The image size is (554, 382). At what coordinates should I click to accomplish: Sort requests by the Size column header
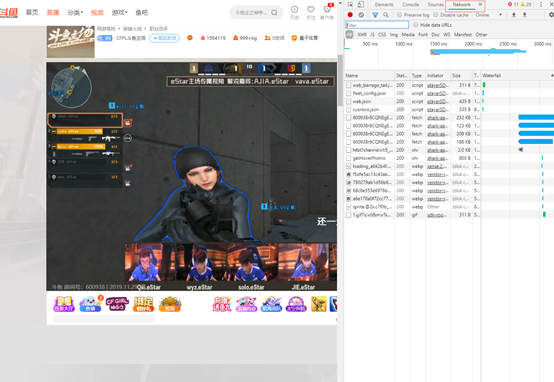click(461, 76)
